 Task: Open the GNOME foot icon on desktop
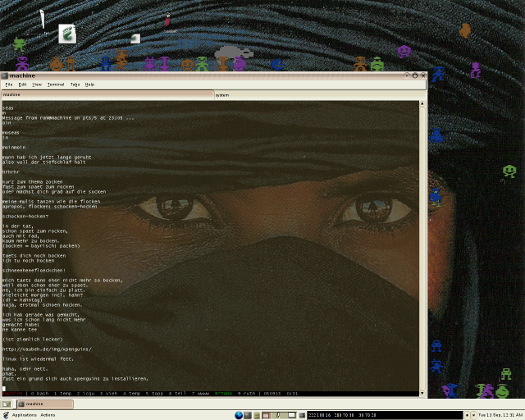click(x=67, y=34)
